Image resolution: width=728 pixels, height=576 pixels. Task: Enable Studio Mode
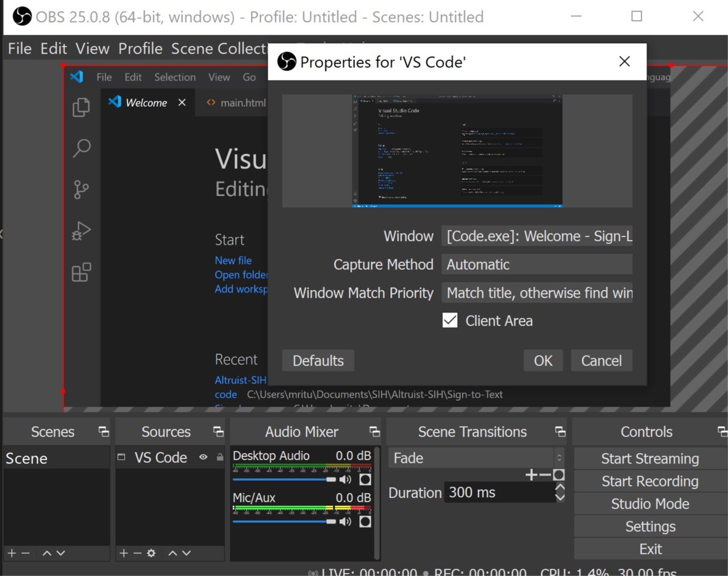pos(650,504)
